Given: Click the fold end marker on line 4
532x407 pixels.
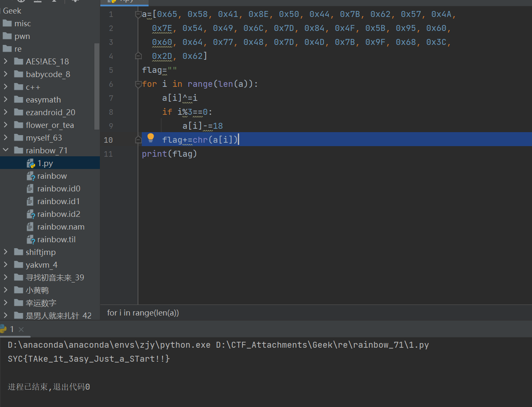Looking at the screenshot, I should [x=138, y=56].
